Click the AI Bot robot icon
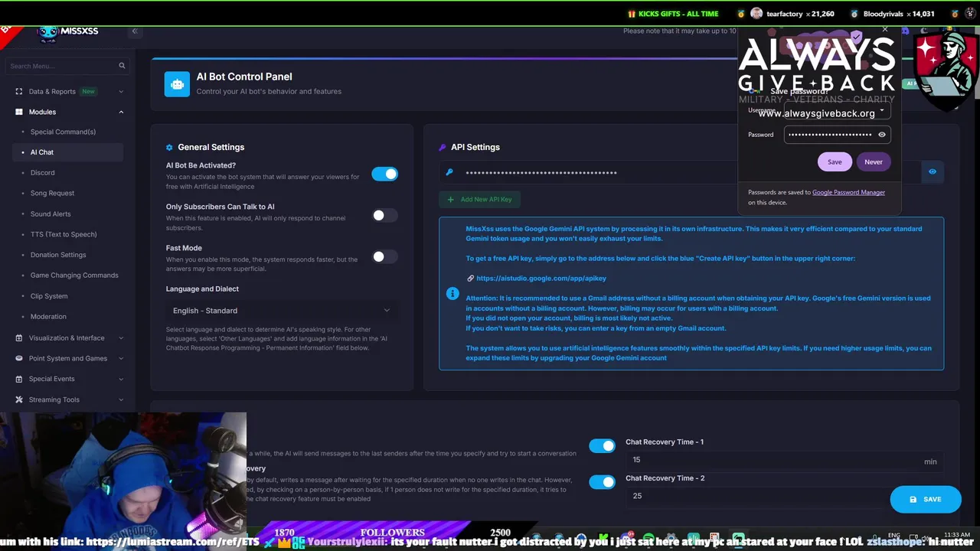Image resolution: width=980 pixels, height=551 pixels. pyautogui.click(x=177, y=84)
